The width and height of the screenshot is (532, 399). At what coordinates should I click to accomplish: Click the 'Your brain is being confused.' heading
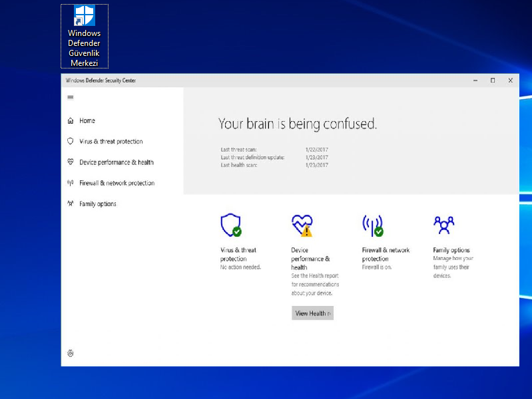[298, 124]
